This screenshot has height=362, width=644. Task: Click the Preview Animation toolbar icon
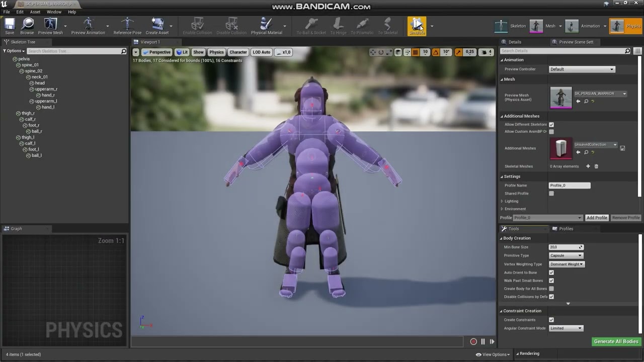[88, 26]
